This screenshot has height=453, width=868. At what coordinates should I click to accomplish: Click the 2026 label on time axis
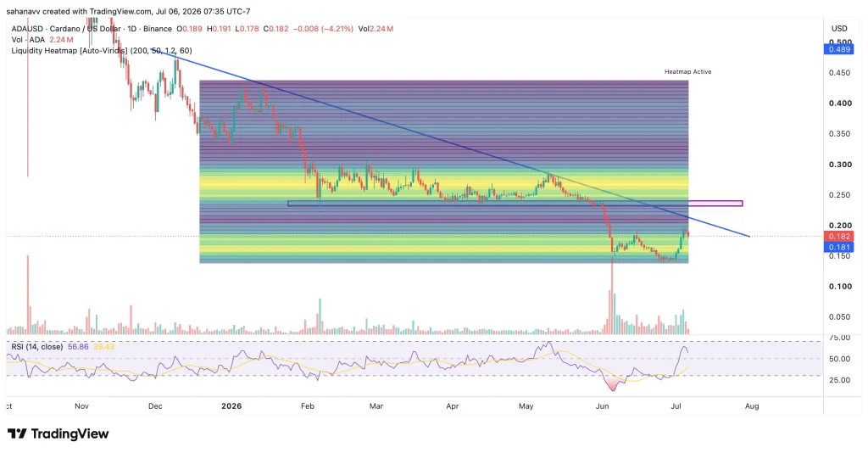tap(231, 406)
